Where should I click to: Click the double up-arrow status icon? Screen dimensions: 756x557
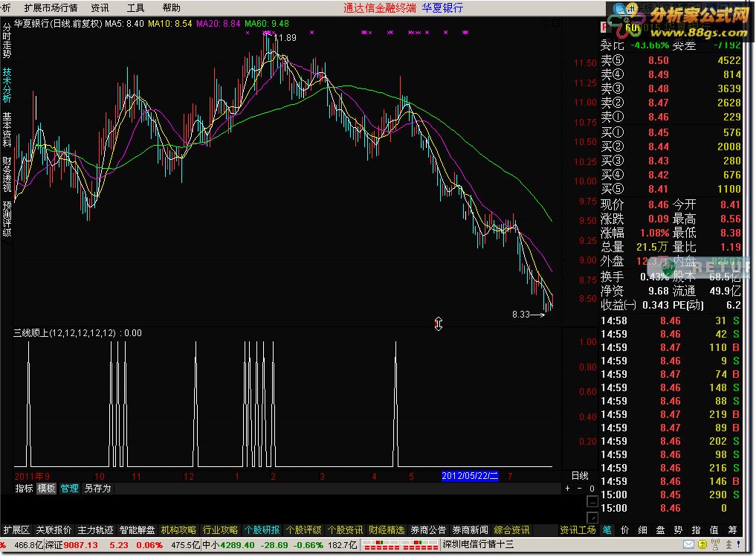pos(729,544)
